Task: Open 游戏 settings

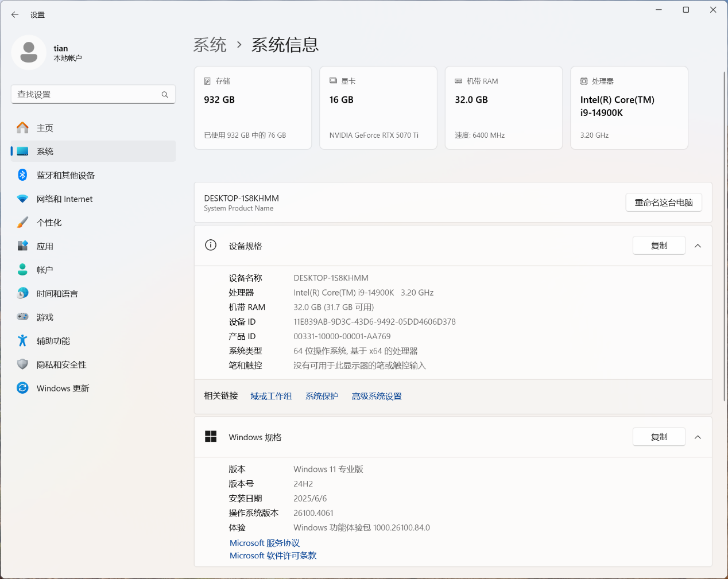Action: point(93,317)
